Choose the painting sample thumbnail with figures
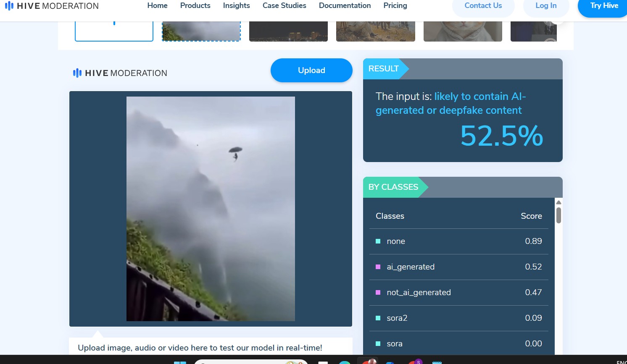This screenshot has height=364, width=627. [375, 31]
